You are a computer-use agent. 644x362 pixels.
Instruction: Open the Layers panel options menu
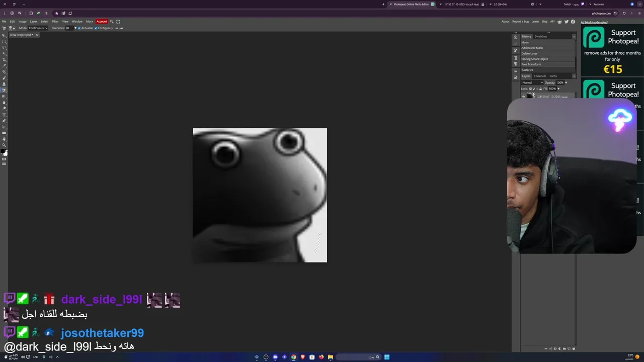pyautogui.click(x=574, y=76)
